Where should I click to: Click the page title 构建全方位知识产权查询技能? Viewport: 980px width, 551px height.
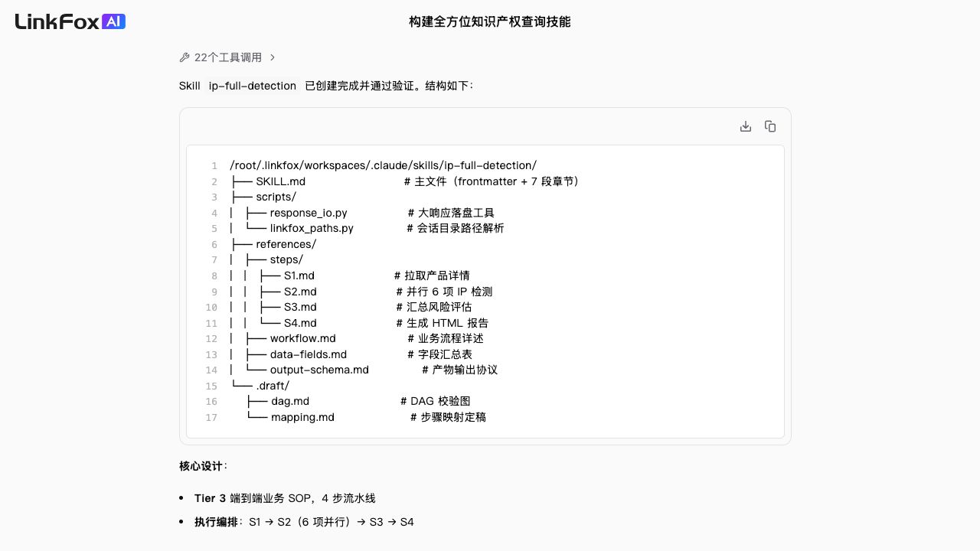[490, 21]
